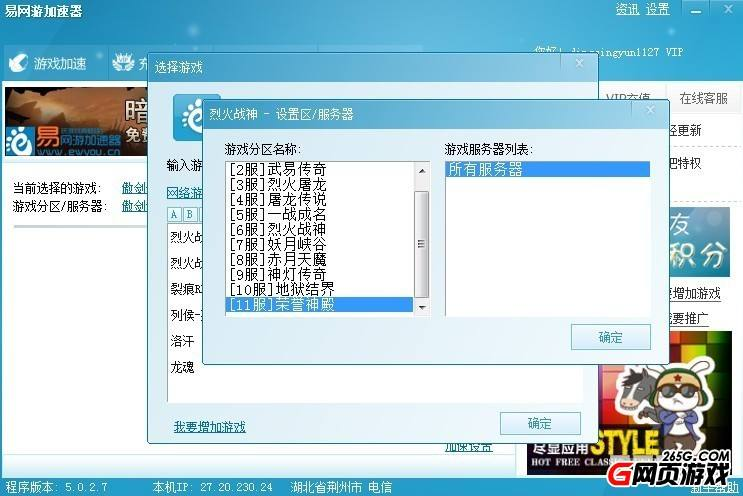Click the 当前选择的游戏 link value
The width and height of the screenshot is (743, 496).
(135, 188)
